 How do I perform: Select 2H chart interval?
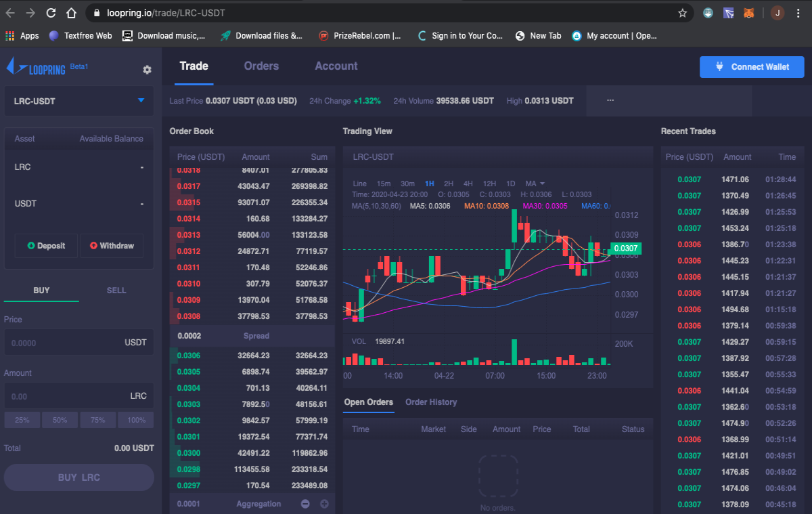click(x=449, y=184)
